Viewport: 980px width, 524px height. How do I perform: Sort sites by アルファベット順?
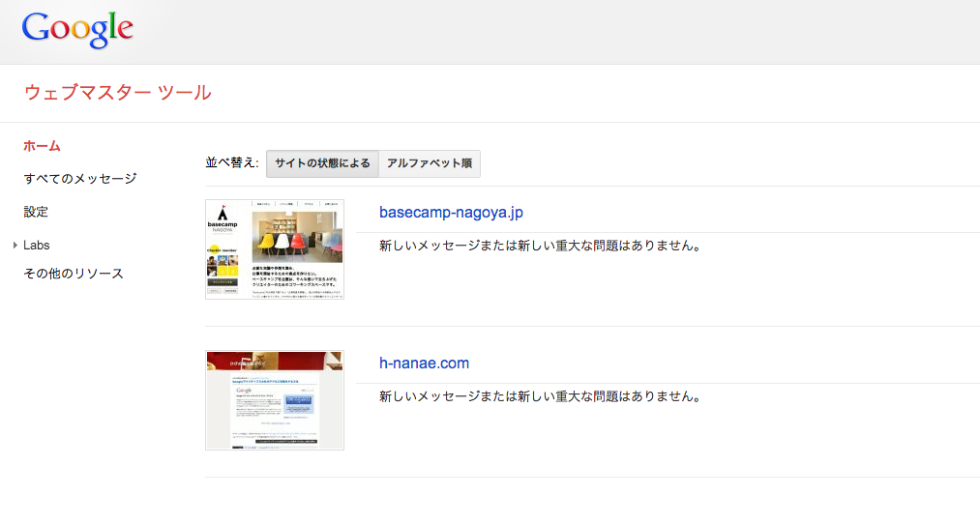(430, 163)
